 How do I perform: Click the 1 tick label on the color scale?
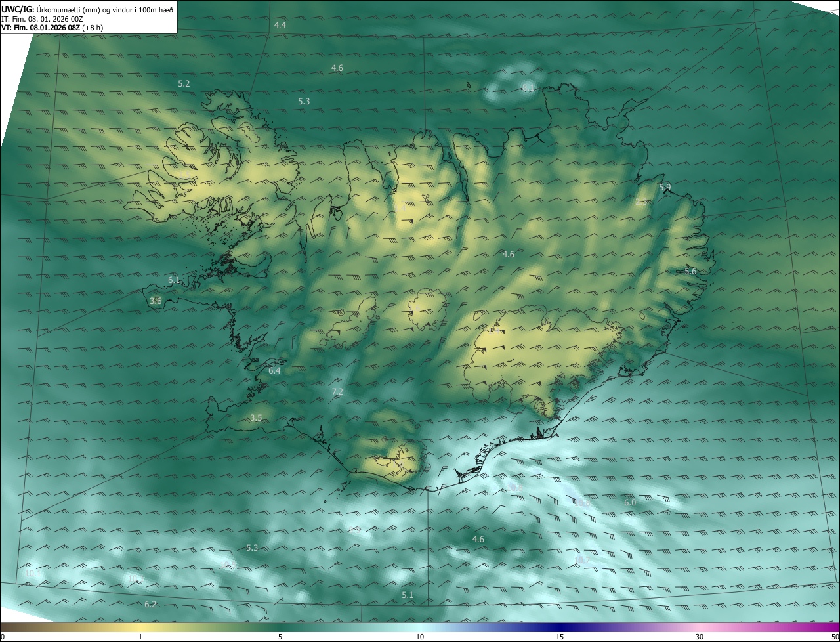click(140, 637)
